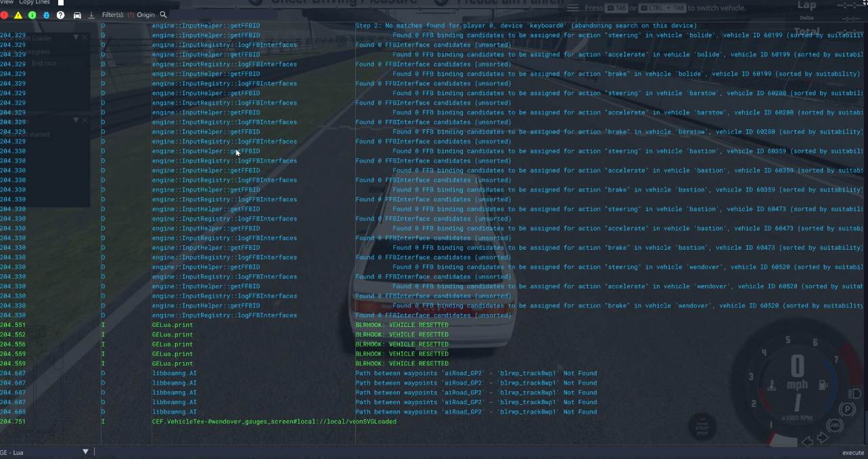Select the log row at timestamp 204.551
This screenshot has height=459, width=868.
[x=433, y=325]
